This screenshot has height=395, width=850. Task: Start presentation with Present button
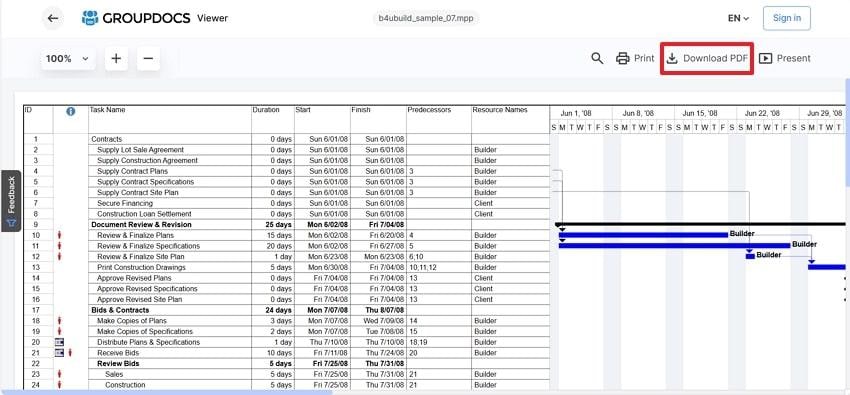click(x=784, y=59)
